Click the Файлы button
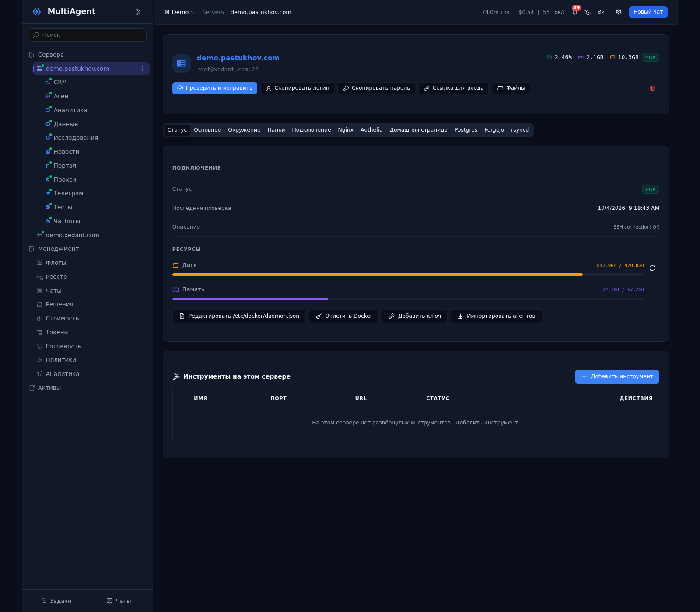The height and width of the screenshot is (612, 700). point(511,88)
